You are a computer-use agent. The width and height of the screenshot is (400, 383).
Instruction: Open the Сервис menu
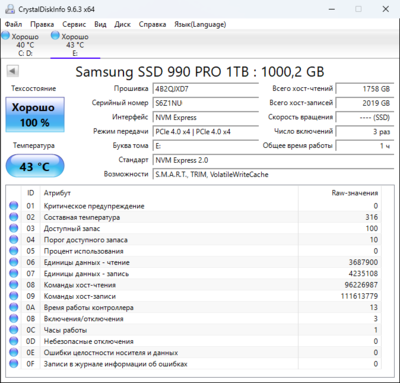tap(74, 24)
